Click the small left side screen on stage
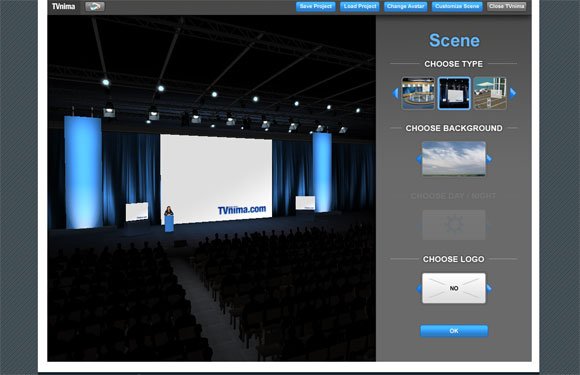 click(x=137, y=212)
